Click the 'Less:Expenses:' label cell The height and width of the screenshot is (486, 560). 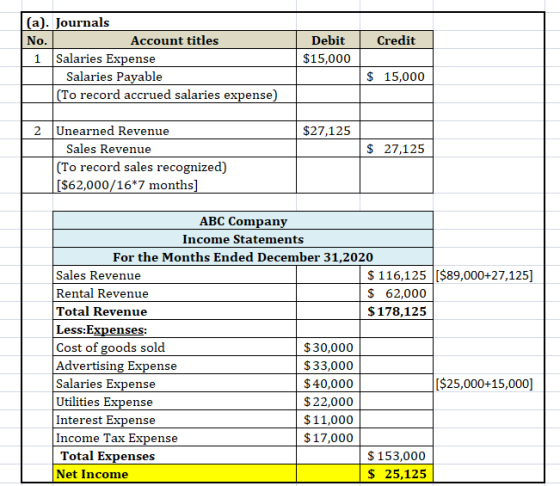point(175,329)
